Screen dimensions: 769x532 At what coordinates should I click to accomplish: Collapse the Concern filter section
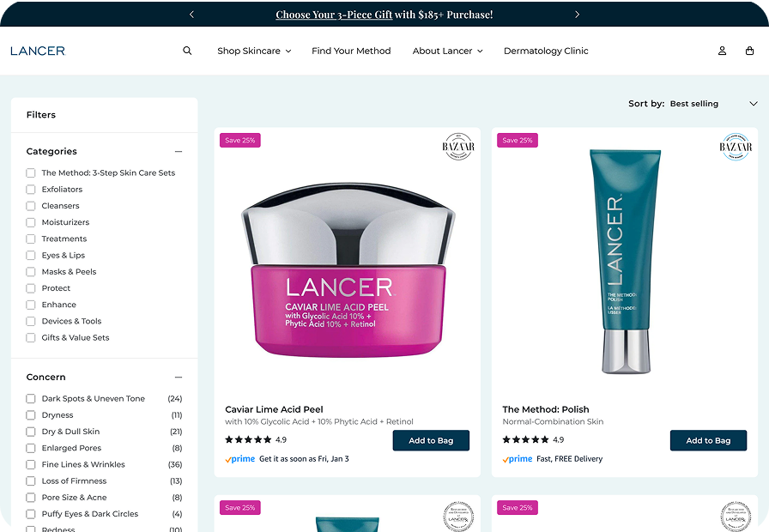pos(179,377)
